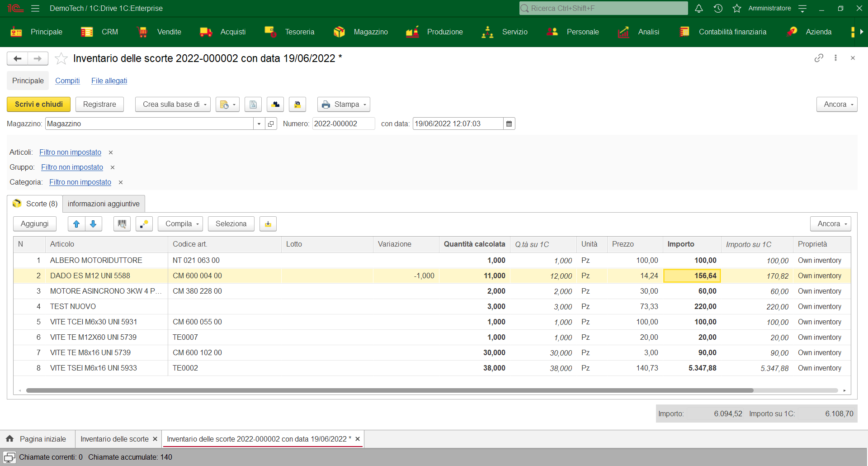Image resolution: width=868 pixels, height=466 pixels.
Task: Click in the Ricerca search field
Action: pyautogui.click(x=604, y=8)
